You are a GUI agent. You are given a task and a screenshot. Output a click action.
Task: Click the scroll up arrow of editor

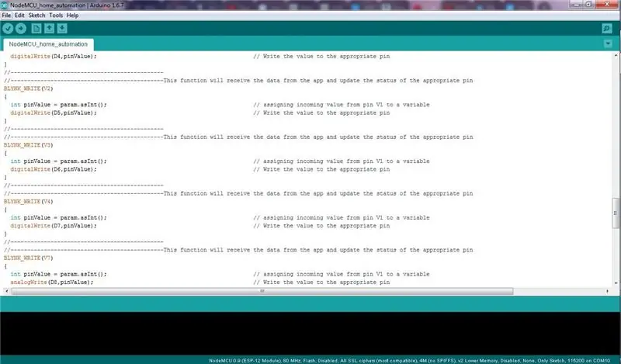(616, 55)
